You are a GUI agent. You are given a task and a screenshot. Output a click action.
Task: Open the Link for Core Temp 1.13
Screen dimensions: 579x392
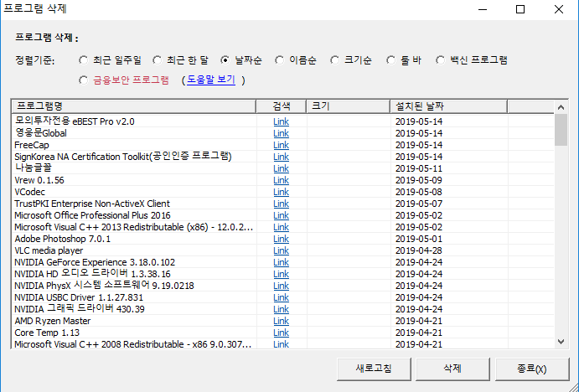coord(281,333)
